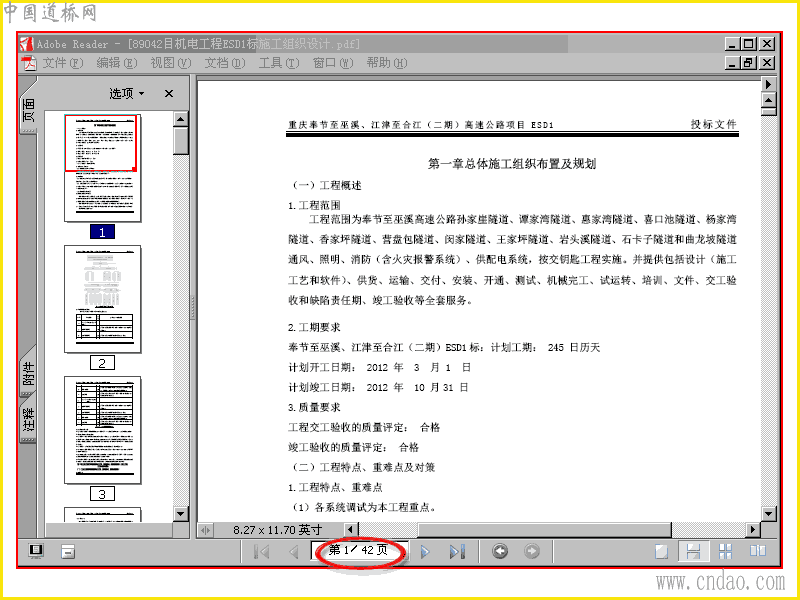Click the previous page arrow icon
This screenshot has width=800, height=600.
[x=293, y=552]
